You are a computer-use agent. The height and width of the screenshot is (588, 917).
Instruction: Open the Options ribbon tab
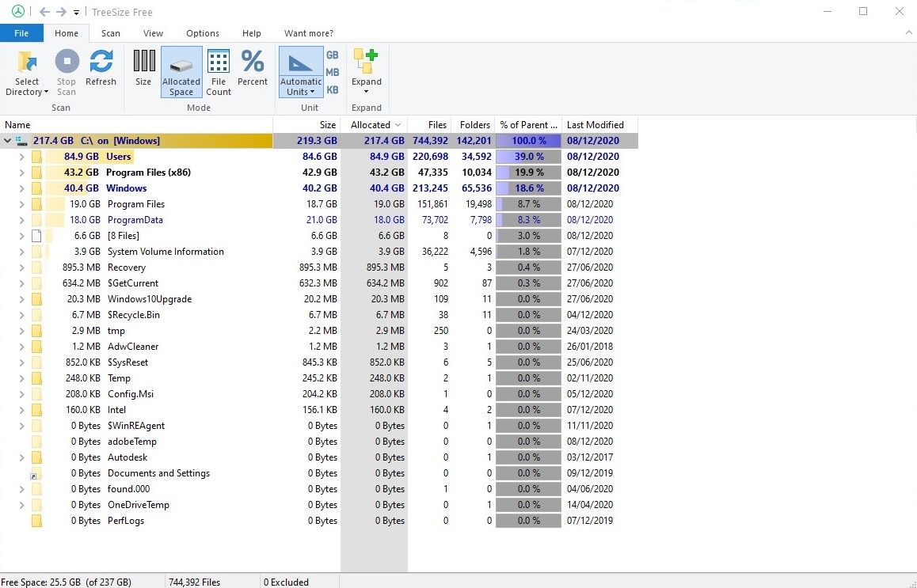click(x=203, y=33)
